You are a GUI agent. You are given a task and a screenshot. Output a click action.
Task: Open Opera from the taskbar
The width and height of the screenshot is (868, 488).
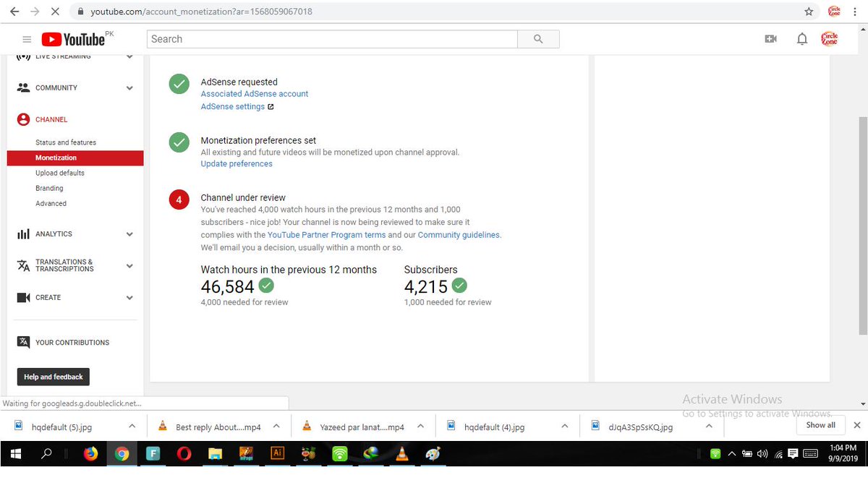point(184,454)
